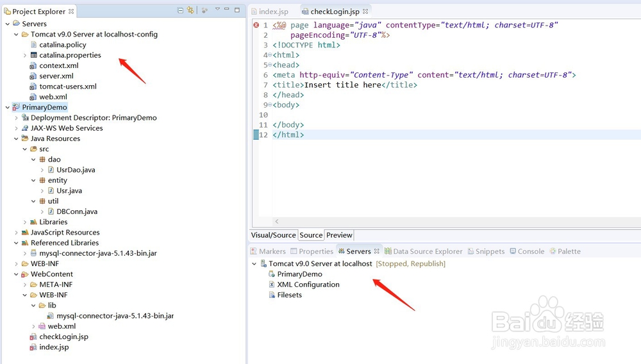
Task: Click the dao package icon
Action: [x=42, y=160]
